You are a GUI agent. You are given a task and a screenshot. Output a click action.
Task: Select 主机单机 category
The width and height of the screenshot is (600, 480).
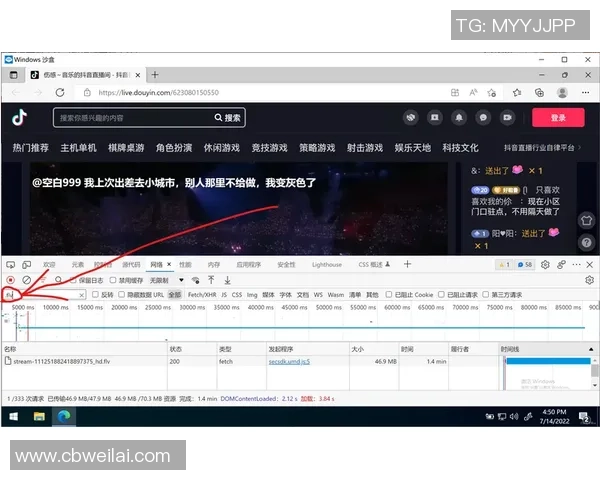click(78, 148)
